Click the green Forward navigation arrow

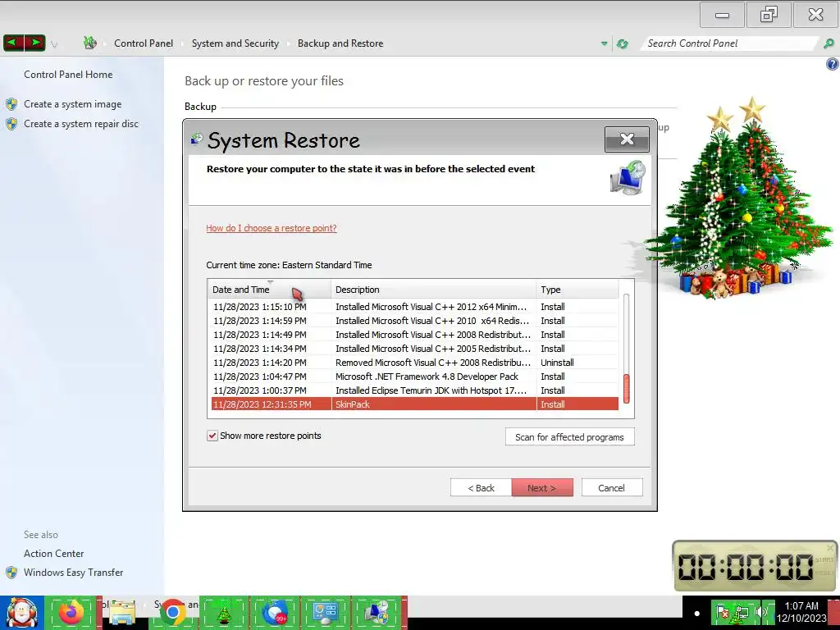pyautogui.click(x=34, y=43)
